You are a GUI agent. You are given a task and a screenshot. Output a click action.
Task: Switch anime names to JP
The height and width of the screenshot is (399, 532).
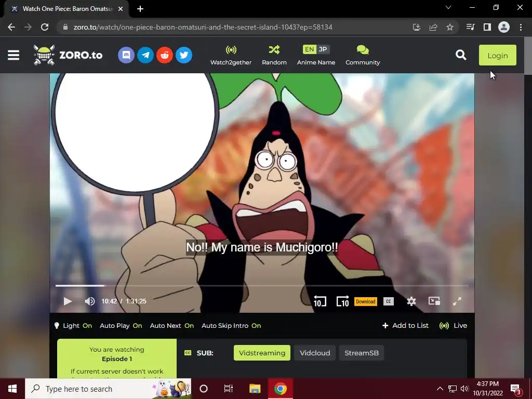(323, 49)
